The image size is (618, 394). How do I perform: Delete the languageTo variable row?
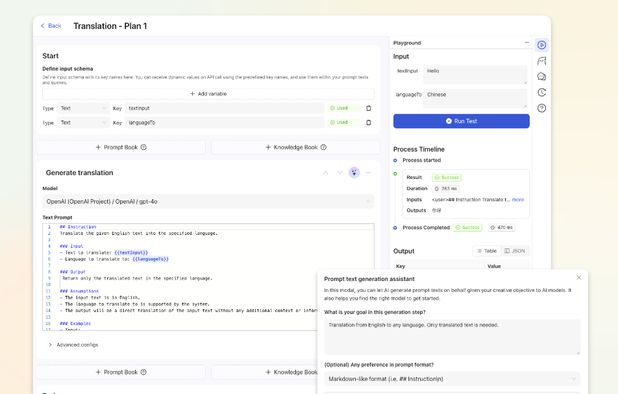[369, 123]
